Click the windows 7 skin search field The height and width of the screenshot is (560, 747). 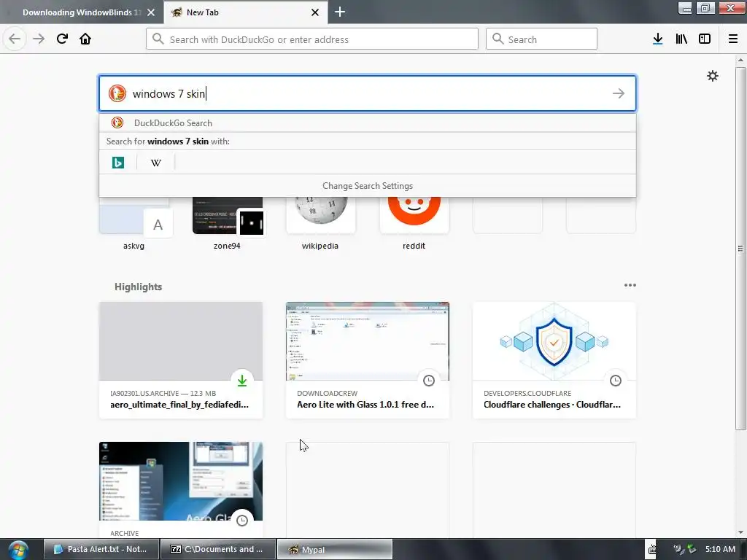(x=368, y=93)
